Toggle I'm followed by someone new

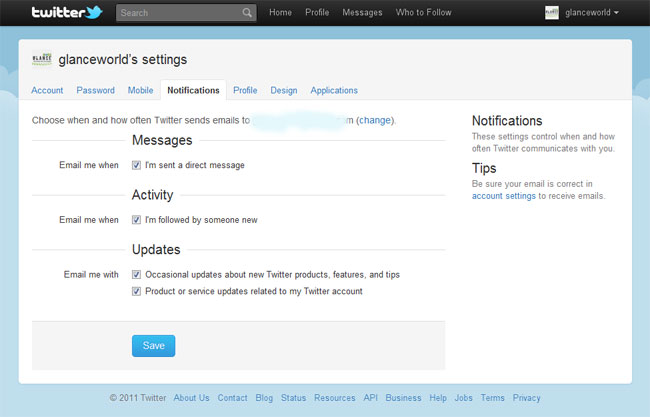tap(136, 220)
